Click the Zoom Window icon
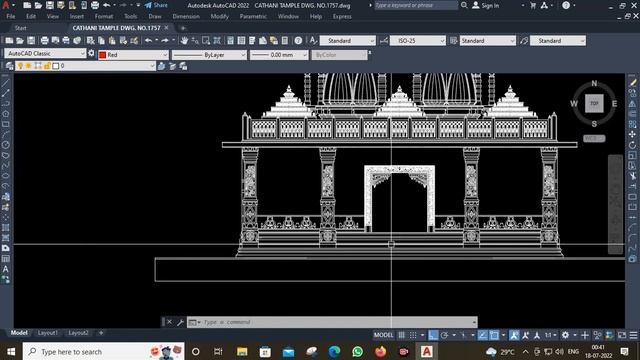This screenshot has height=360, width=640. click(x=206, y=41)
